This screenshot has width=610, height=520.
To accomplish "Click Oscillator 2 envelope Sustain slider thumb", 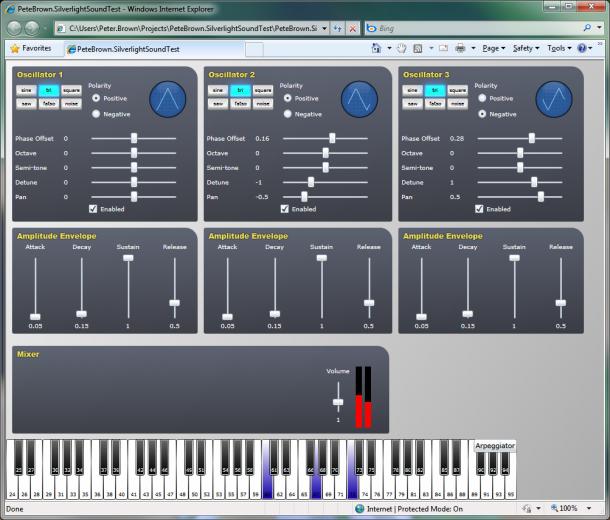I will coord(321,257).
